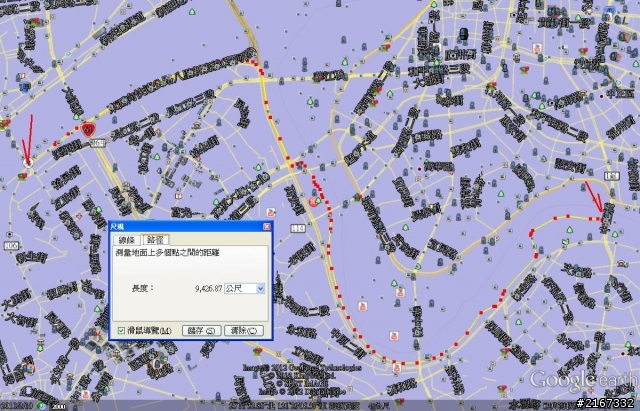Click the 9,426.87 length value
This screenshot has height=411, width=640.
209,289
